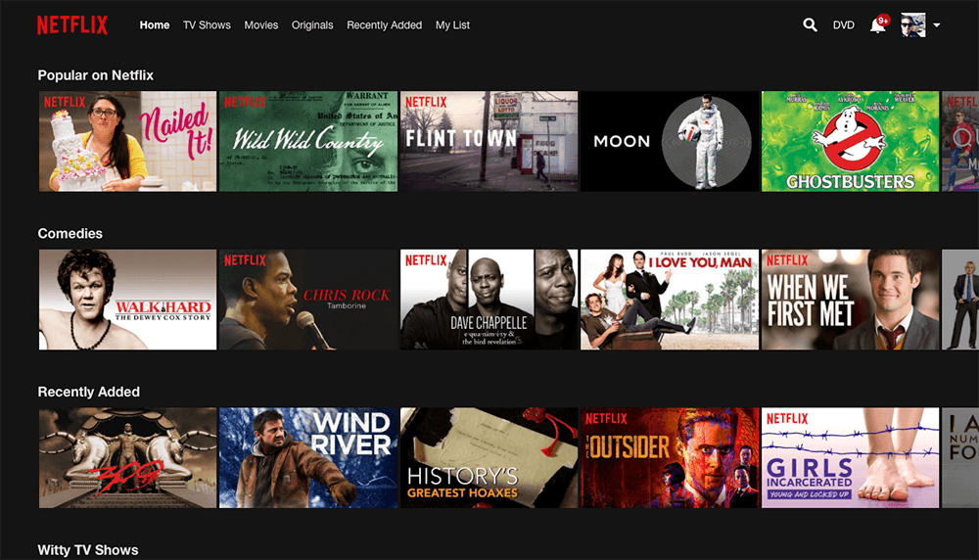Select the Nailed It! thumbnail
Screen dimensions: 979x560
click(x=128, y=141)
